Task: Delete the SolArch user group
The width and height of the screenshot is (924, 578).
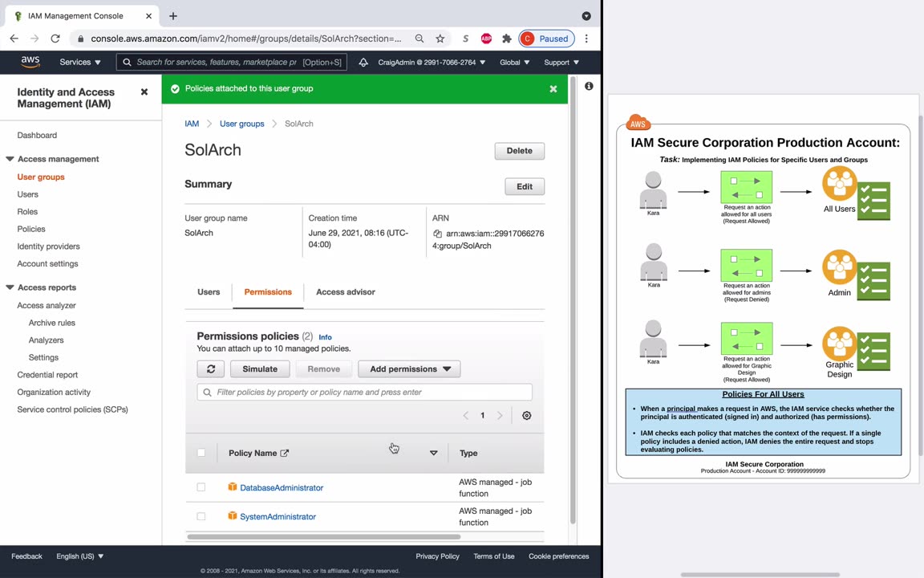Action: [519, 151]
